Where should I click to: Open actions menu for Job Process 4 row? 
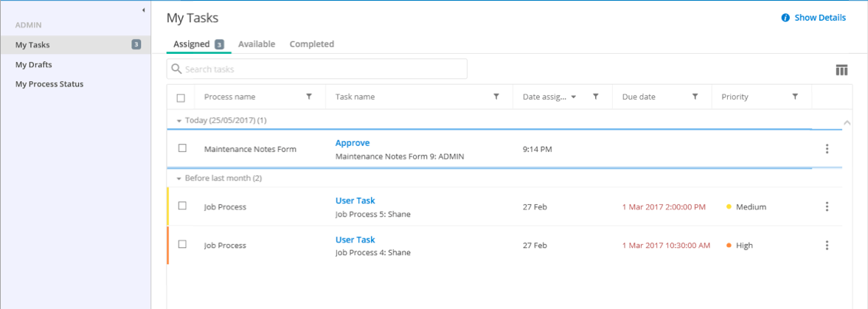(827, 245)
